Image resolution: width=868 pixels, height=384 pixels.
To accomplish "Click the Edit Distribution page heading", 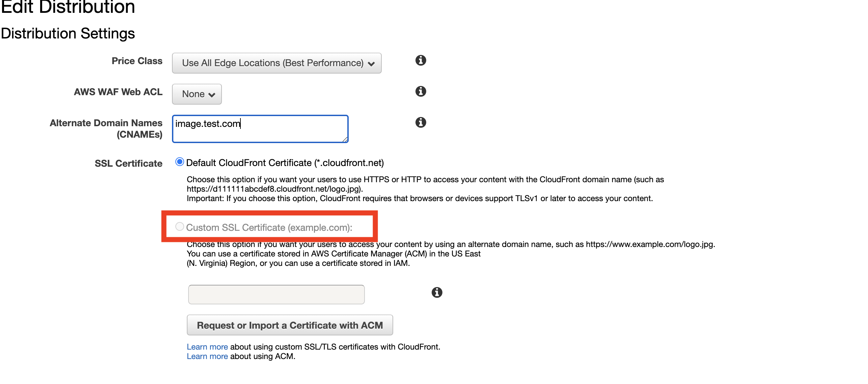I will click(x=68, y=7).
